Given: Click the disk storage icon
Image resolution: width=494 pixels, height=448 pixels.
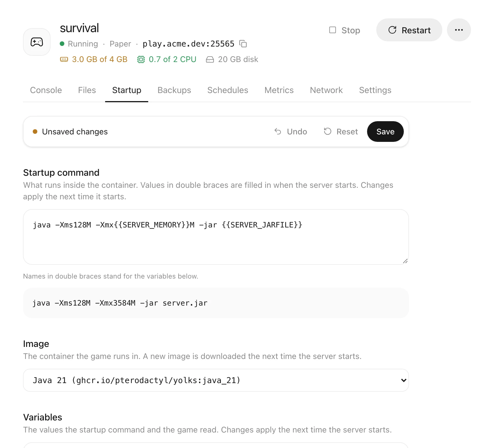Looking at the screenshot, I should point(210,59).
